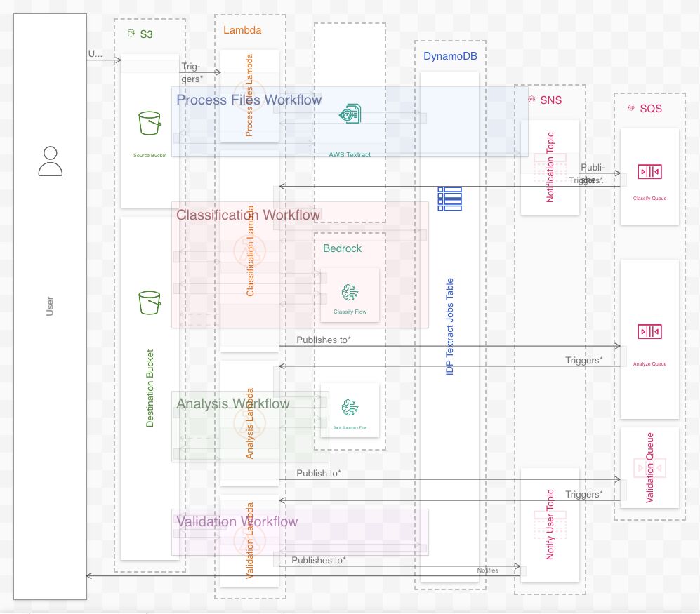700x614 pixels.
Task: Select the Validation Queue icon
Action: click(x=649, y=467)
